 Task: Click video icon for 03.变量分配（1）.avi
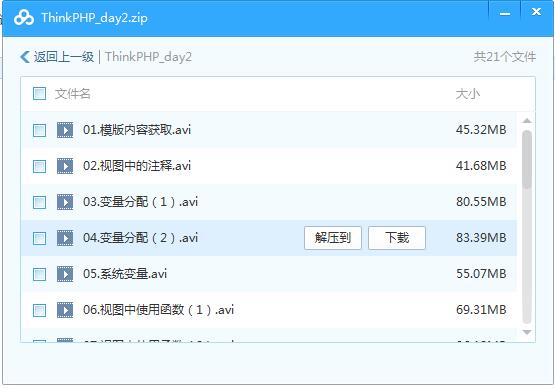click(x=65, y=202)
